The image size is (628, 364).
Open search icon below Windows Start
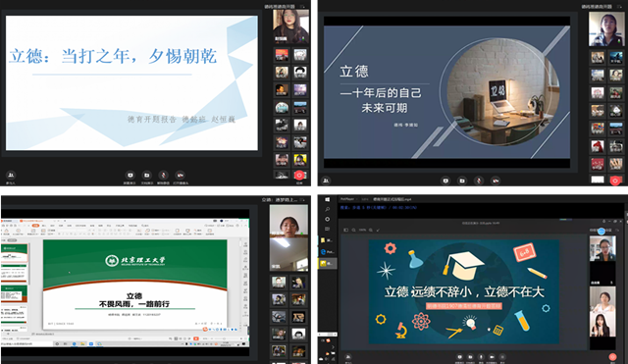point(327,209)
